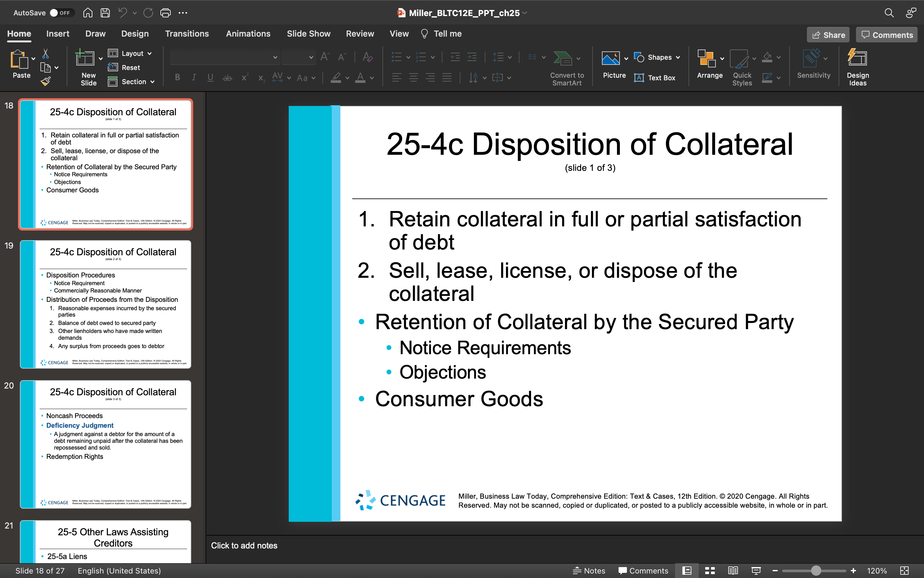The width and height of the screenshot is (924, 578).
Task: Click to add notes field
Action: click(x=244, y=546)
